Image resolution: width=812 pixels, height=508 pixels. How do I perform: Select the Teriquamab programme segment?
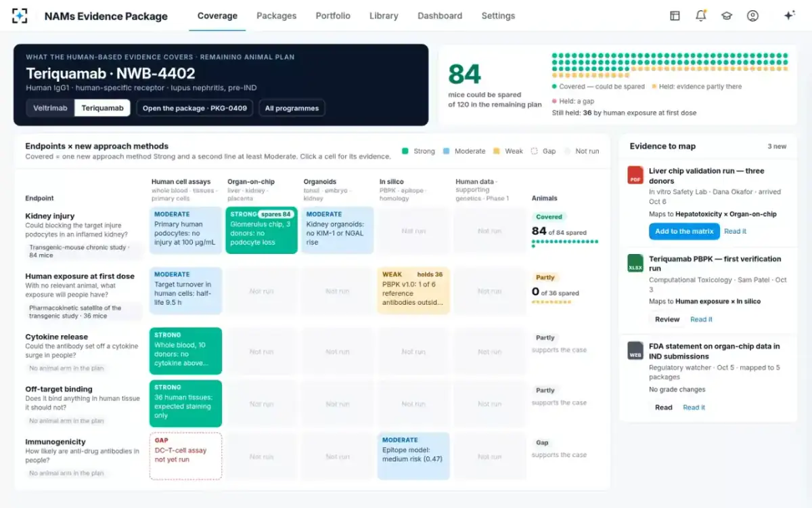(x=102, y=108)
